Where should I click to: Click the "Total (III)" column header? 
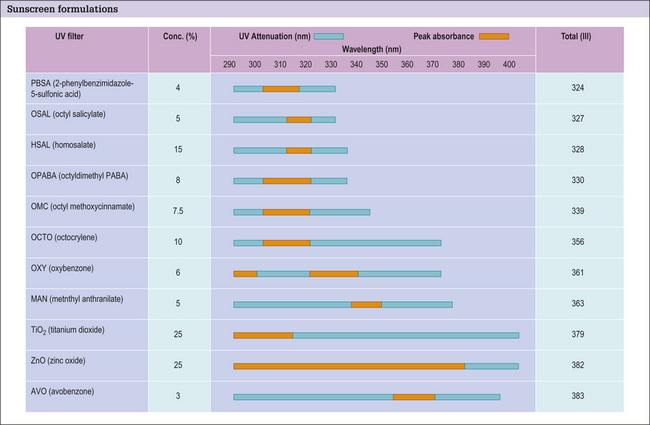coord(579,35)
